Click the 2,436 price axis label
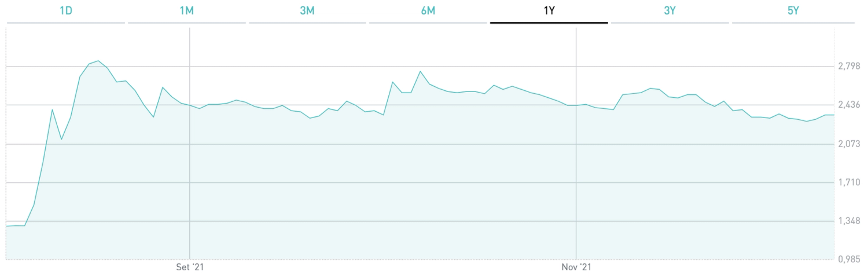 pos(849,105)
